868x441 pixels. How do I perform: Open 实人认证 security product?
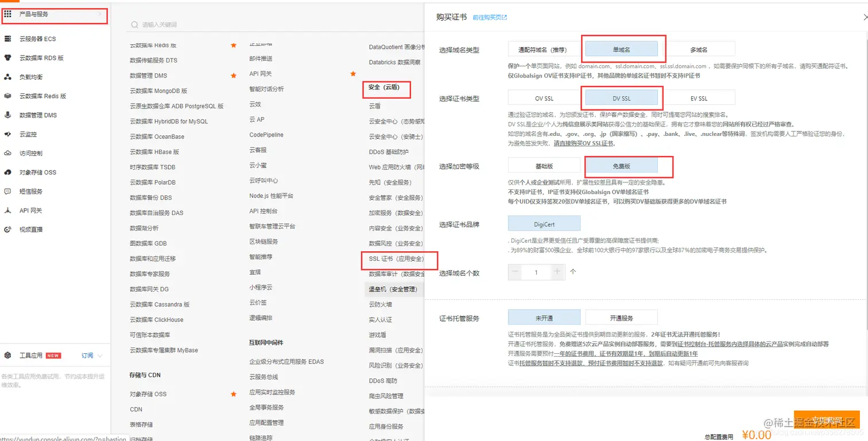tap(380, 319)
